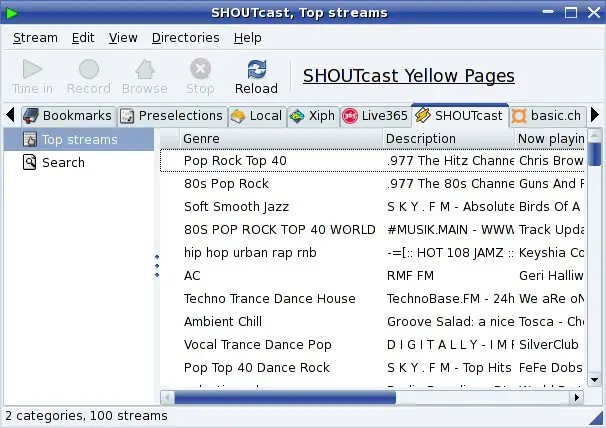Click the TechnoBase.FM description cell
Viewport: 606px width, 428px height.
click(448, 298)
